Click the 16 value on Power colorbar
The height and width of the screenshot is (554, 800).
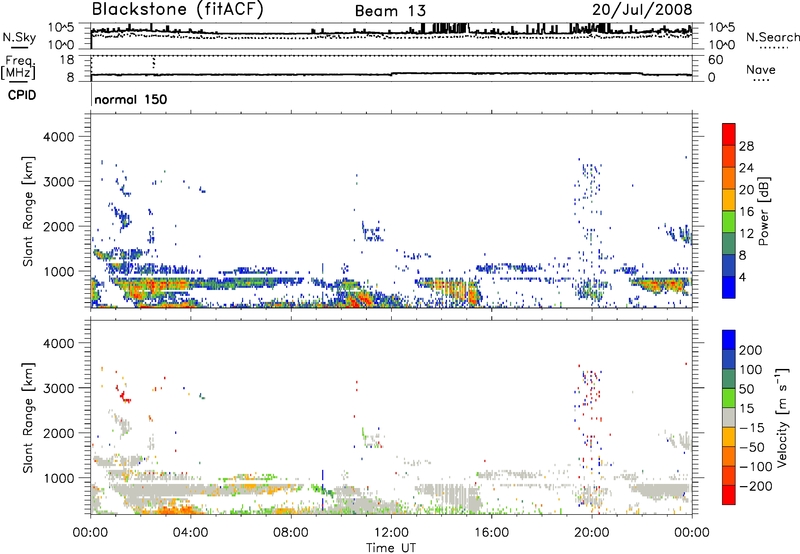746,212
